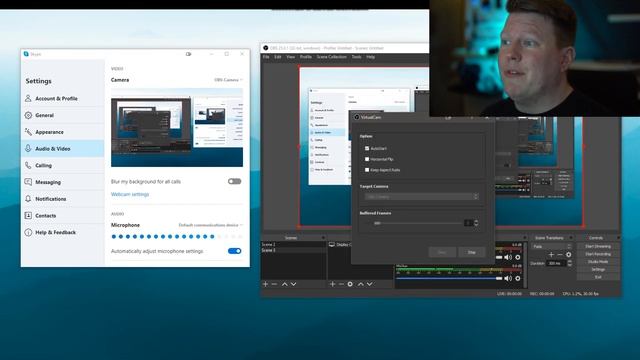This screenshot has width=640, height=360.
Task: Open the Microphone device dropdown in Skype
Action: point(211,225)
